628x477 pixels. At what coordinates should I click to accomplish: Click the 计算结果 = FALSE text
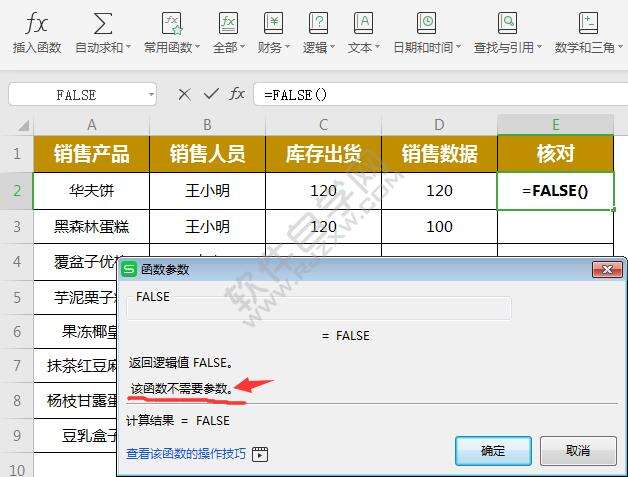tap(178, 421)
